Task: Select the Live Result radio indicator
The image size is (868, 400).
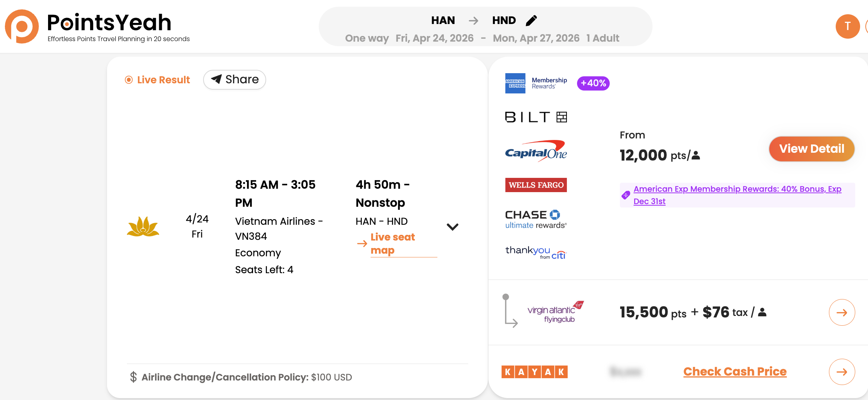Action: pyautogui.click(x=129, y=80)
